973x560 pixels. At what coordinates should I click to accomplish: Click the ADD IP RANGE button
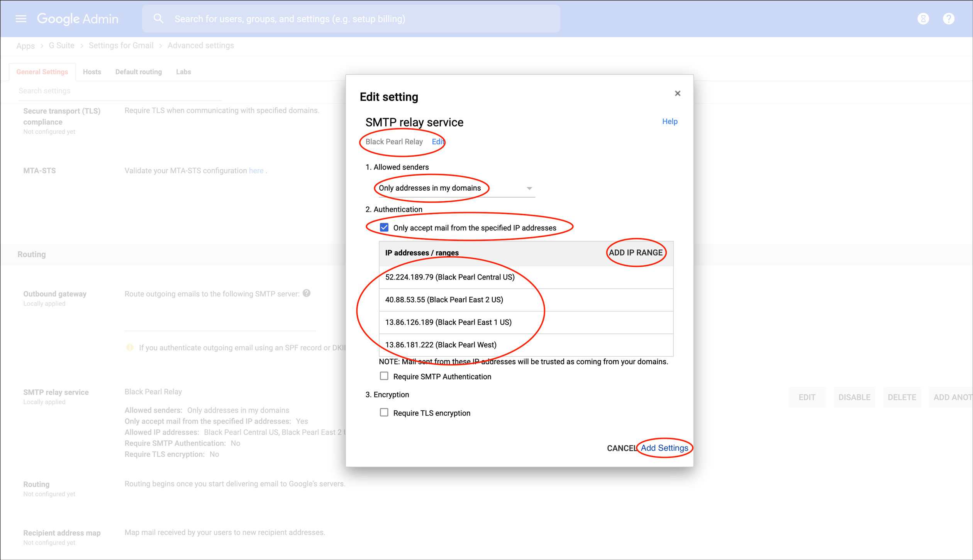click(x=636, y=252)
